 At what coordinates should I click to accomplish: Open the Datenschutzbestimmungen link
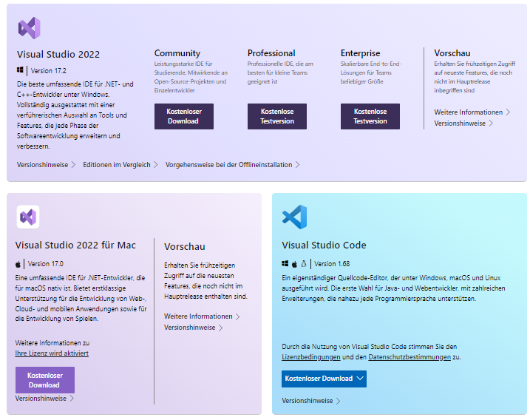(x=410, y=357)
